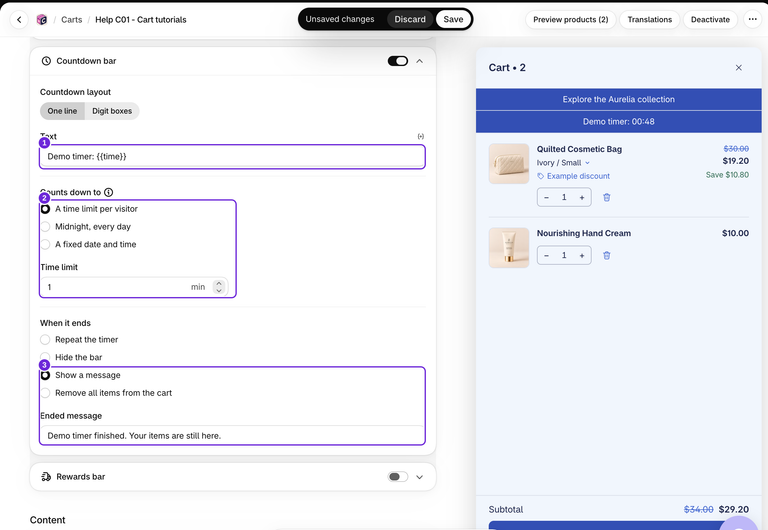Choose Hide the bar option
The height and width of the screenshot is (530, 768).
tap(45, 358)
